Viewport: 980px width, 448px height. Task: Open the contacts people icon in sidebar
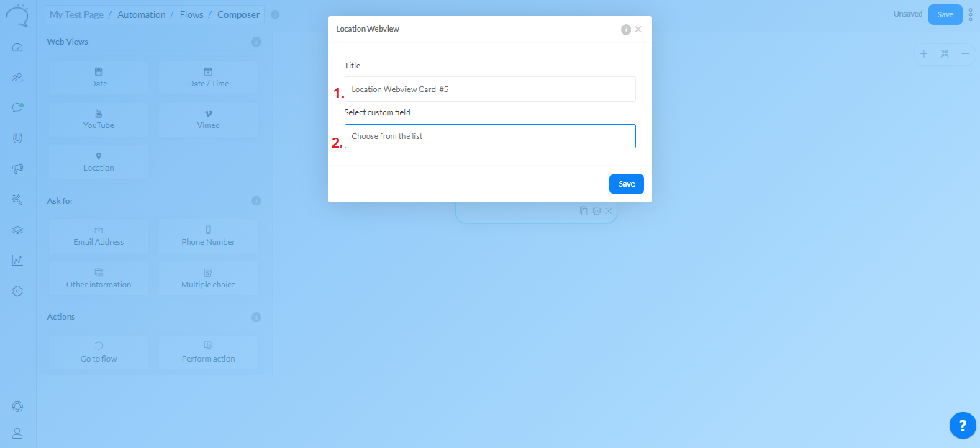coord(18,78)
